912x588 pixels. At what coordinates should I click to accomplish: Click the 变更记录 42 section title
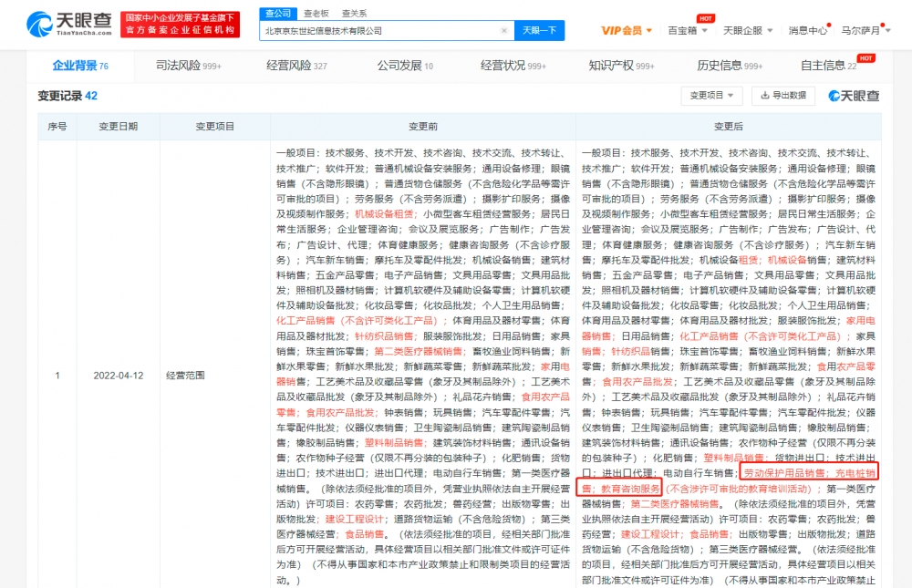67,96
